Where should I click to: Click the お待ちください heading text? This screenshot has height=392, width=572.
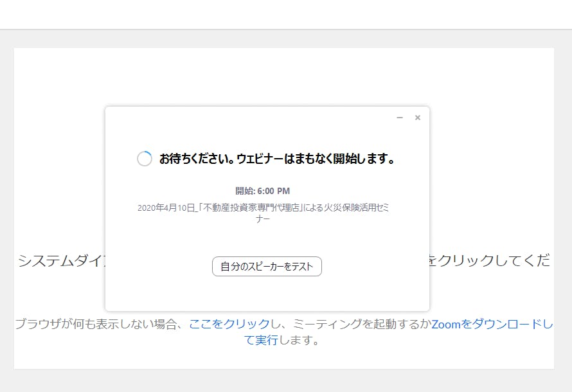pos(276,159)
